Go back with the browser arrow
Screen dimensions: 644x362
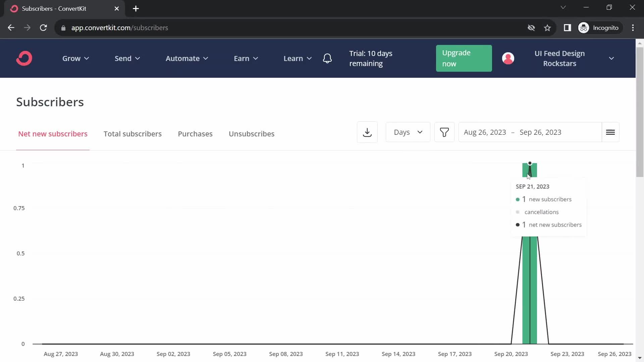[11, 28]
